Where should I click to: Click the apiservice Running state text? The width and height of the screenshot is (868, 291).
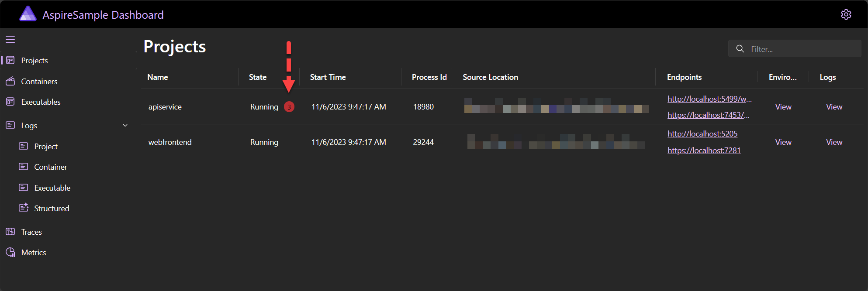(264, 107)
